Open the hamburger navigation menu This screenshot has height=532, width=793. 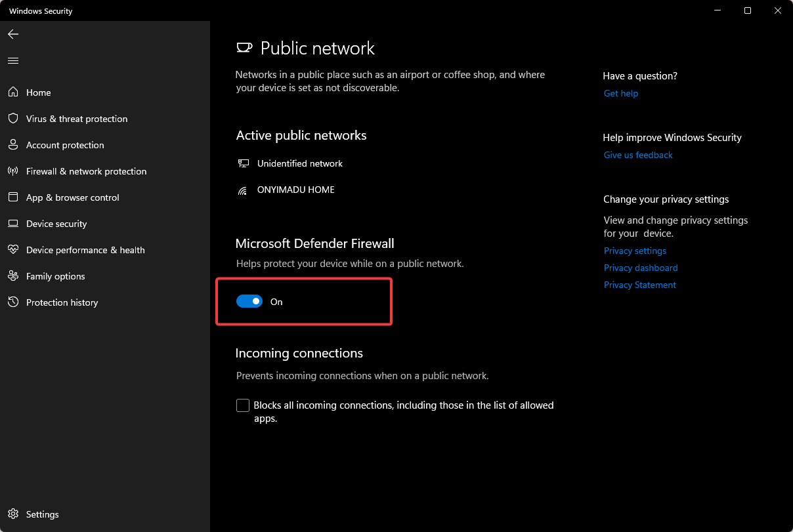pos(13,60)
